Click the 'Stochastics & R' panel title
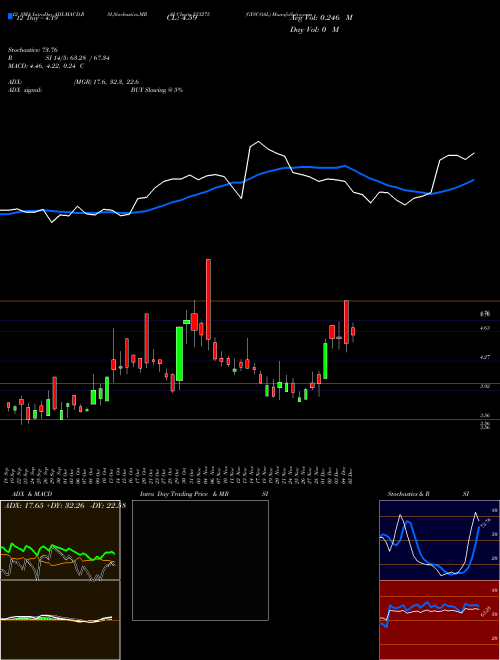 point(409,494)
